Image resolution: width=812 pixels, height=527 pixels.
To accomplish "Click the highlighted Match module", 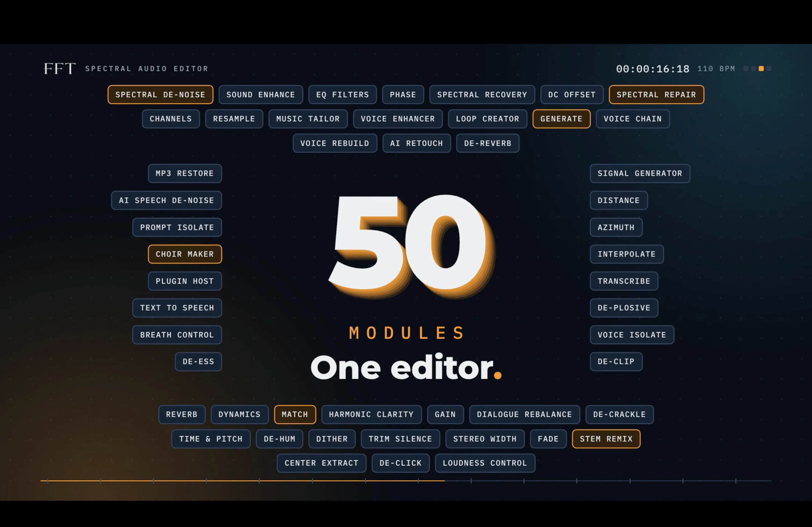I will click(x=295, y=414).
